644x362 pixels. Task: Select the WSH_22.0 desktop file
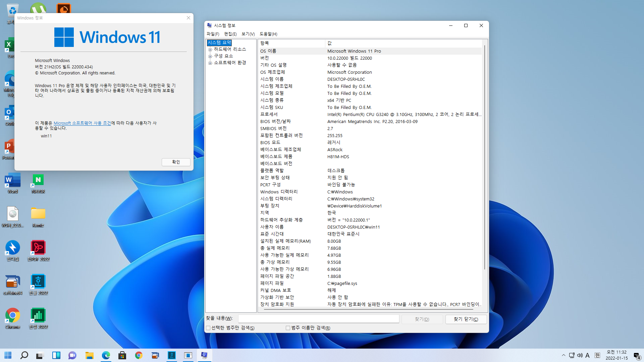click(13, 217)
